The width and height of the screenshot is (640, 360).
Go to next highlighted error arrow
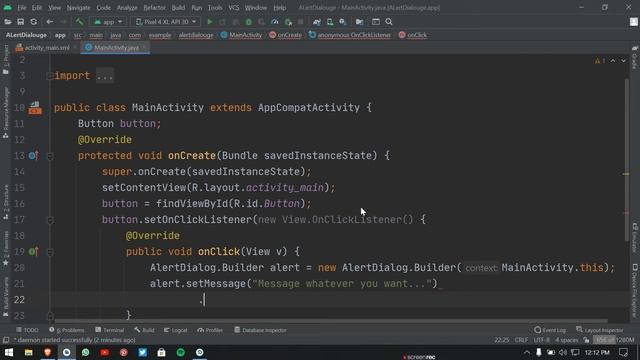(623, 61)
